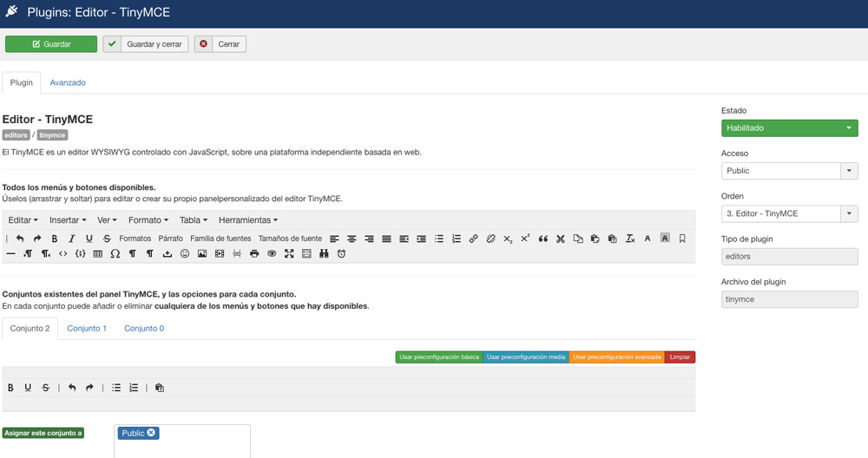Image resolution: width=868 pixels, height=458 pixels.
Task: Click the justify text icon
Action: (386, 239)
